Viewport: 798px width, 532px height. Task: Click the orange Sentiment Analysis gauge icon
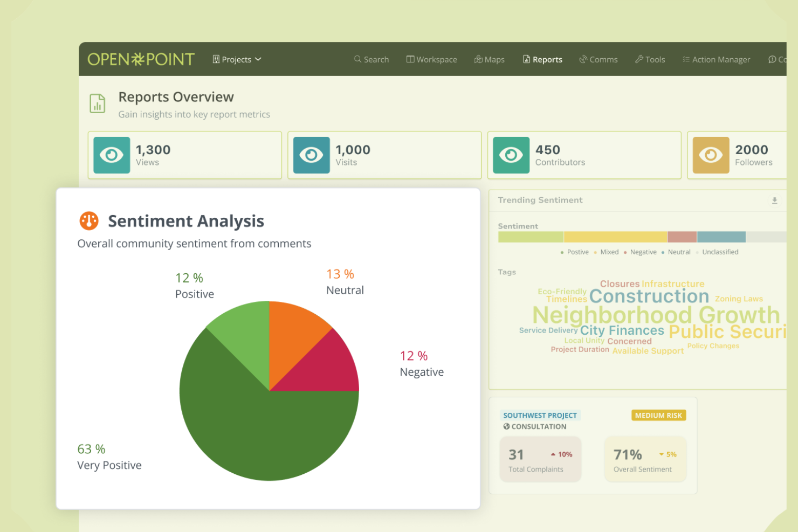tap(89, 220)
